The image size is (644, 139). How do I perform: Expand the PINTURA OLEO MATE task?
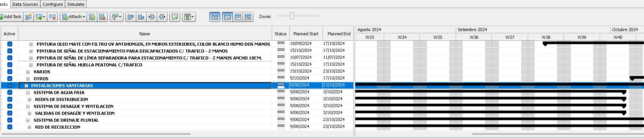tap(31, 44)
